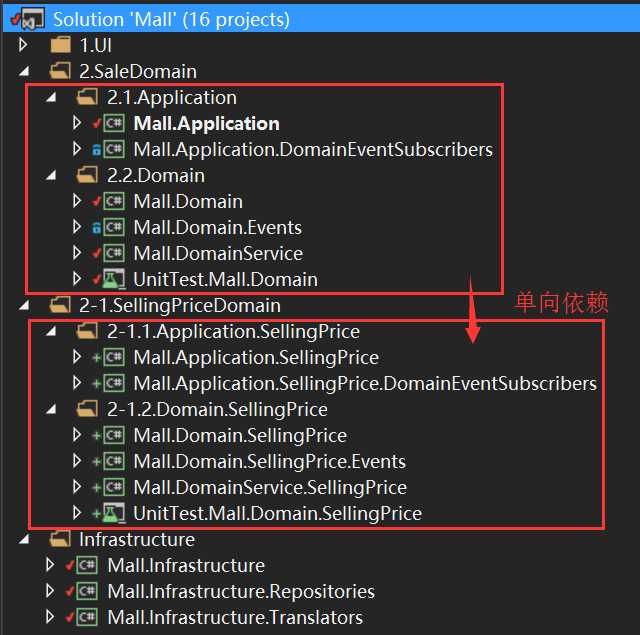640x635 pixels.
Task: Expand the Mall.Infrastructure.Translators project
Action: tap(50, 617)
